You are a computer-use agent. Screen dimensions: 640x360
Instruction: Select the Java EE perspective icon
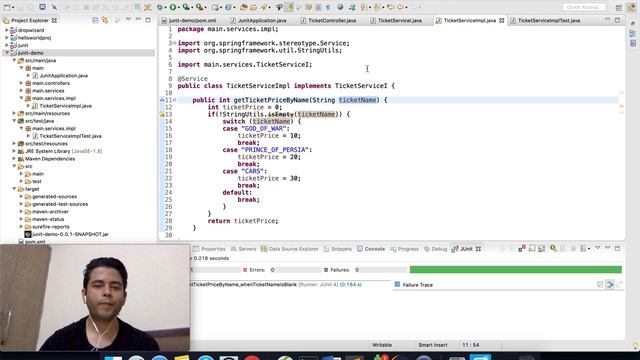632,7
